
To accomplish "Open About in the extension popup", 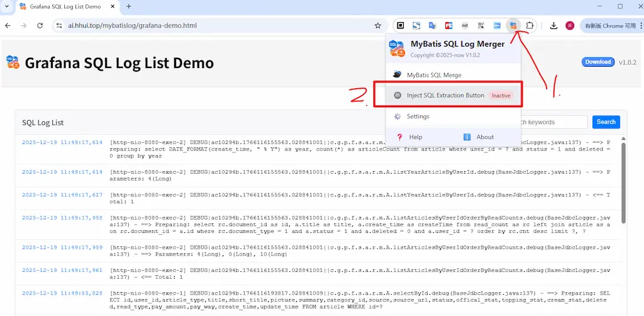I will [484, 137].
